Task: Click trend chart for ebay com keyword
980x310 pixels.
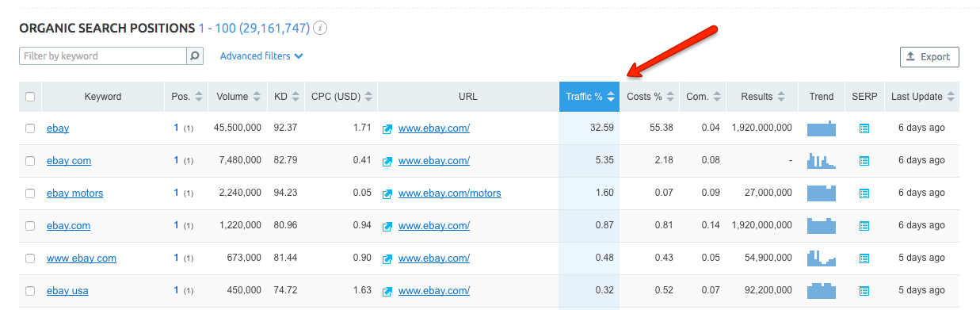Action: [x=822, y=161]
